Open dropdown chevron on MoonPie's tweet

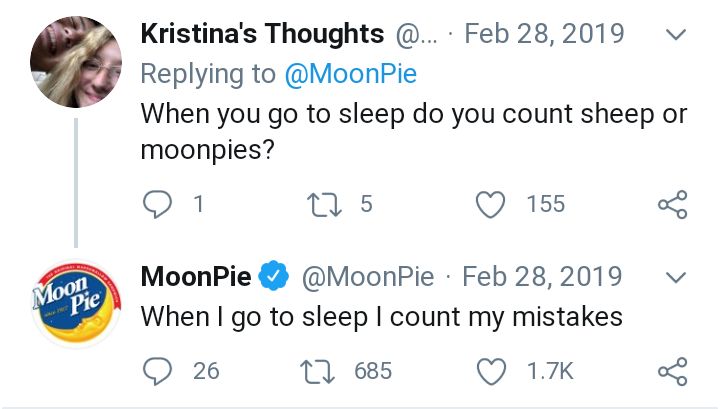tap(675, 277)
